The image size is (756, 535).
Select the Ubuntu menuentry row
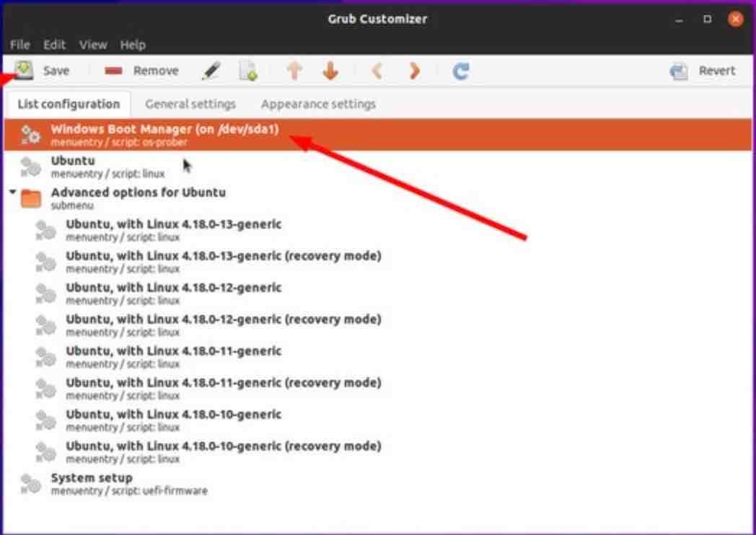pos(377,167)
